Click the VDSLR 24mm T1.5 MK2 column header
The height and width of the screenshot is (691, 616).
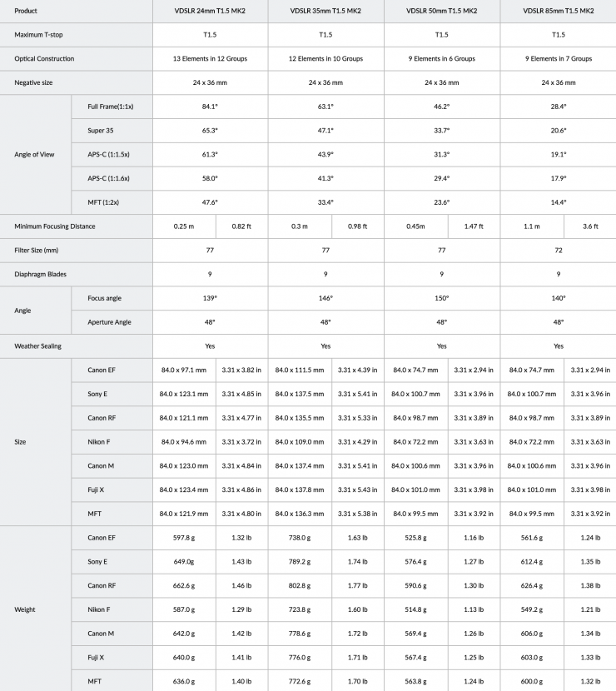pyautogui.click(x=210, y=11)
